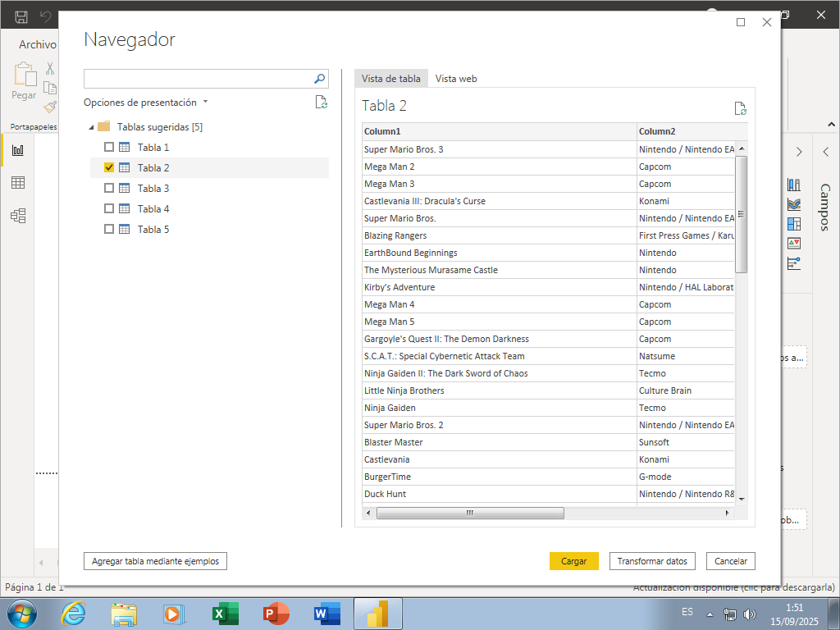Click the clock showing 1:51
Image resolution: width=840 pixels, height=630 pixels.
[x=794, y=608]
